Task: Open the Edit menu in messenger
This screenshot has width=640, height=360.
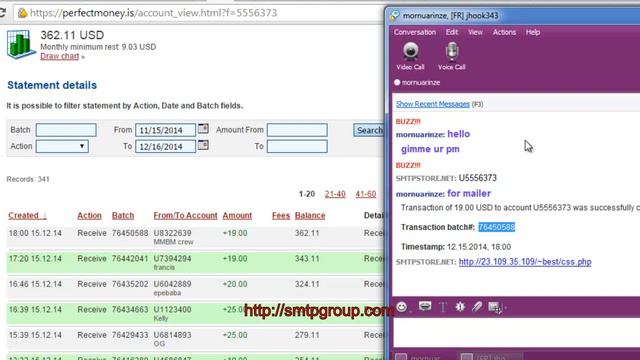Action: [x=452, y=32]
